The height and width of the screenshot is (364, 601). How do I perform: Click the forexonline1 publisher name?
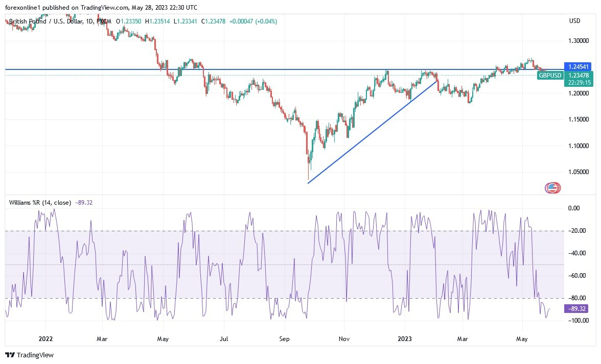(19, 8)
